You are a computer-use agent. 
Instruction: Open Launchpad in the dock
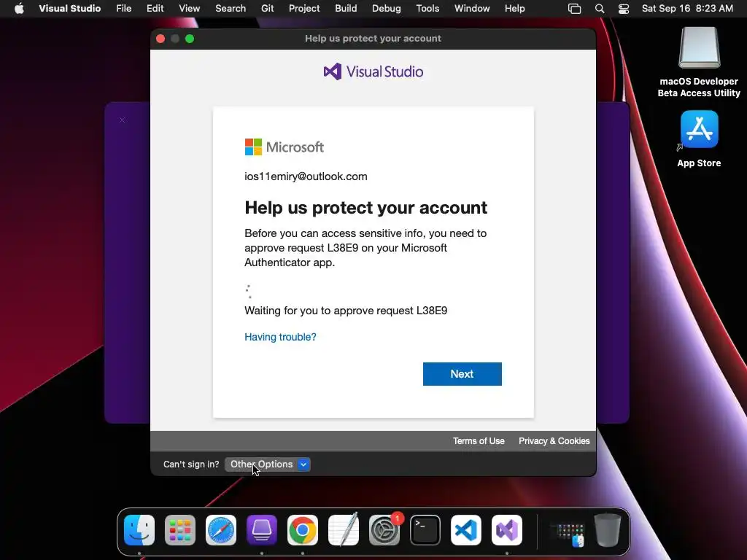click(180, 530)
